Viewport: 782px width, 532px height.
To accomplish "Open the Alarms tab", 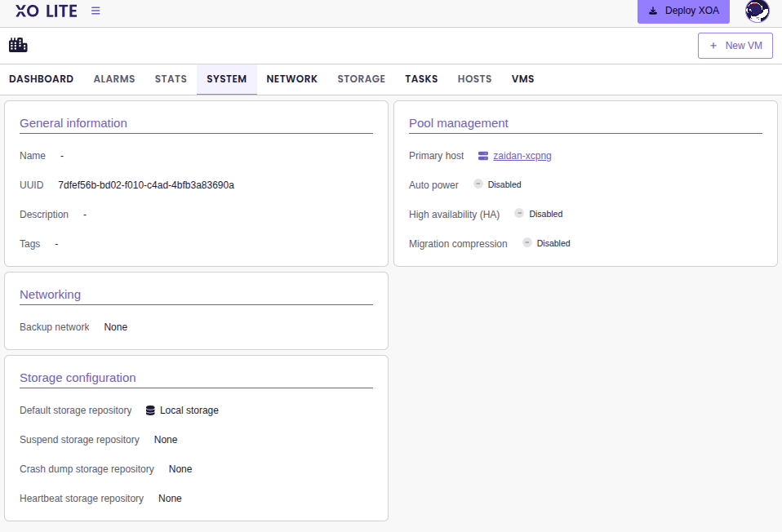I will point(114,79).
